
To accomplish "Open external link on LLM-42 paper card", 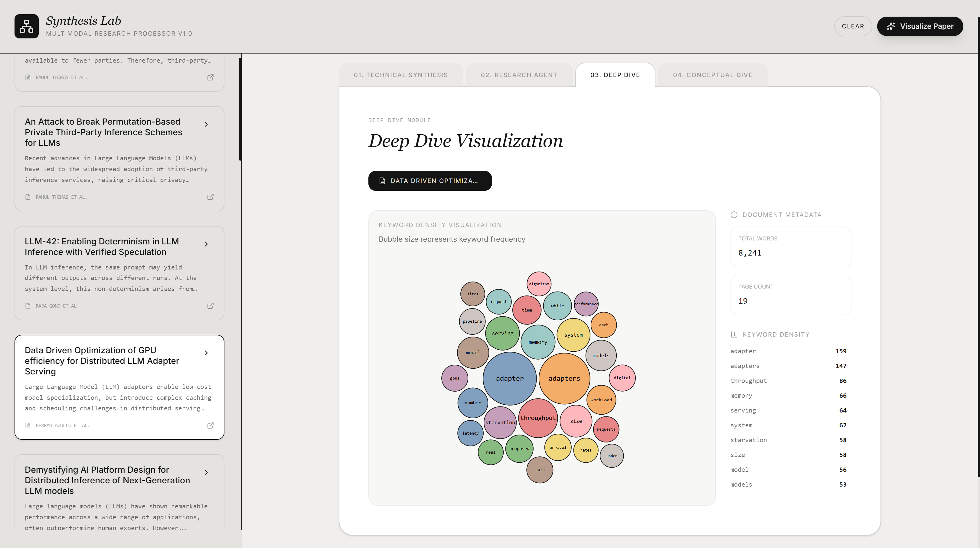I will [211, 306].
